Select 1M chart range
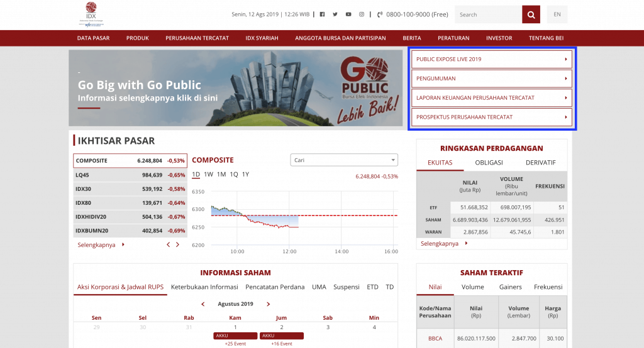 [x=221, y=175]
